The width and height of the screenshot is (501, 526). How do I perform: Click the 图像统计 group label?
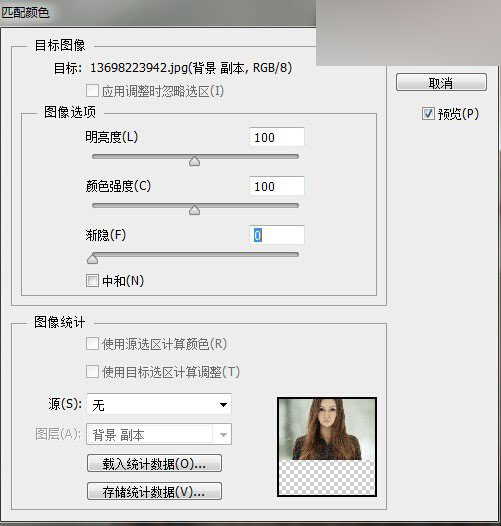[x=60, y=322]
